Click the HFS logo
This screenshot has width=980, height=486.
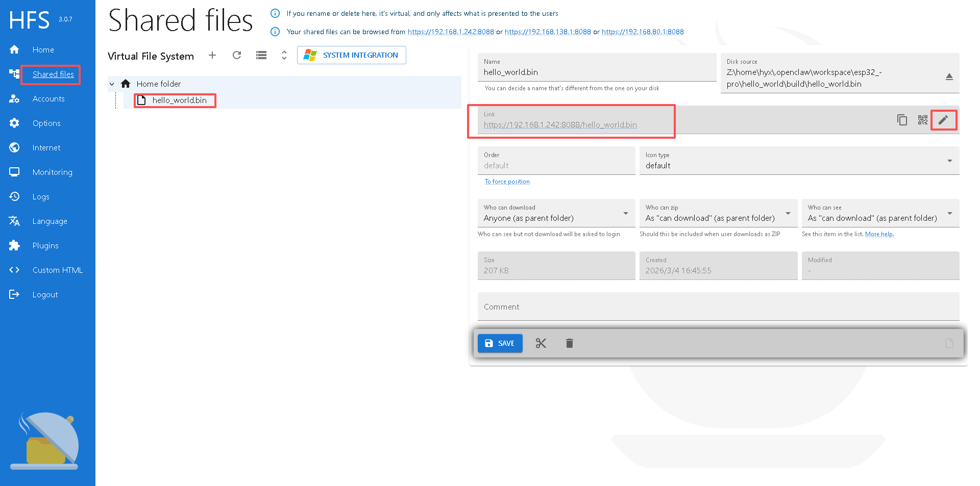29,20
